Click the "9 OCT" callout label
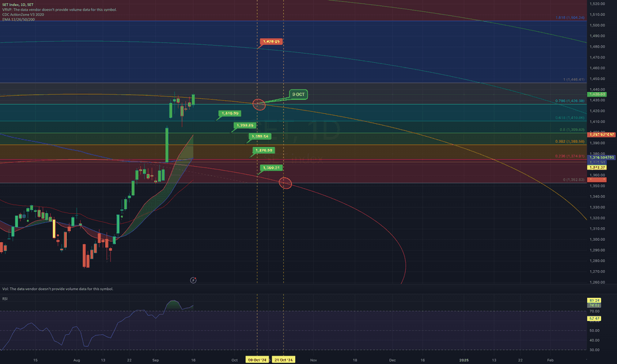This screenshot has height=364, width=617. (x=299, y=95)
